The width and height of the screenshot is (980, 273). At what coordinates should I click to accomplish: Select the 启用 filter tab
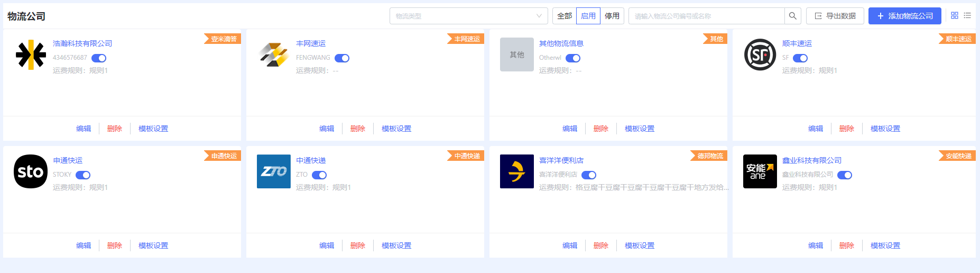pyautogui.click(x=588, y=16)
